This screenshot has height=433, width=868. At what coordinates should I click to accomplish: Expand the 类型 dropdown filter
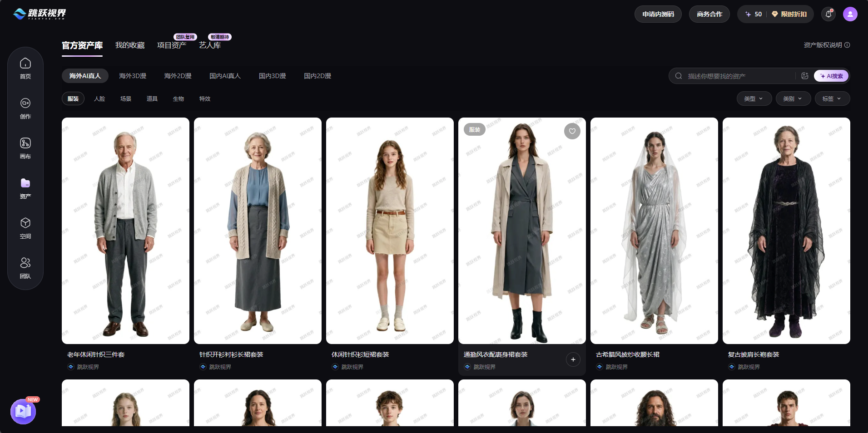[x=754, y=98]
